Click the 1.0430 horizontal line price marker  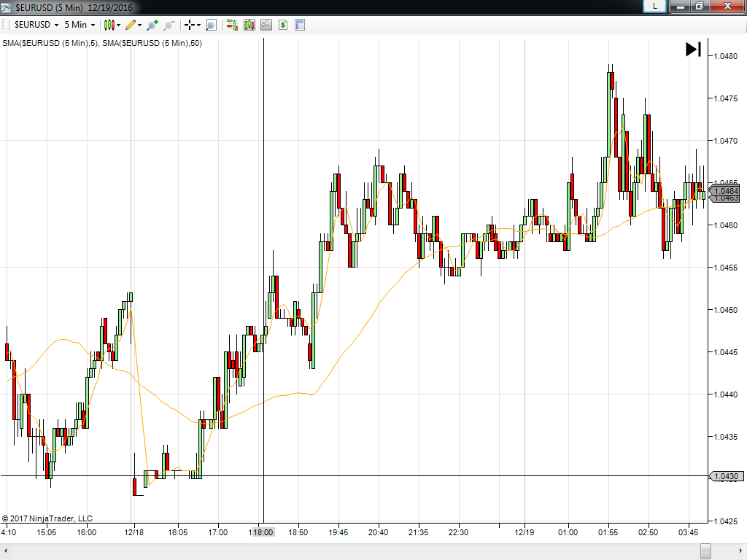click(726, 476)
